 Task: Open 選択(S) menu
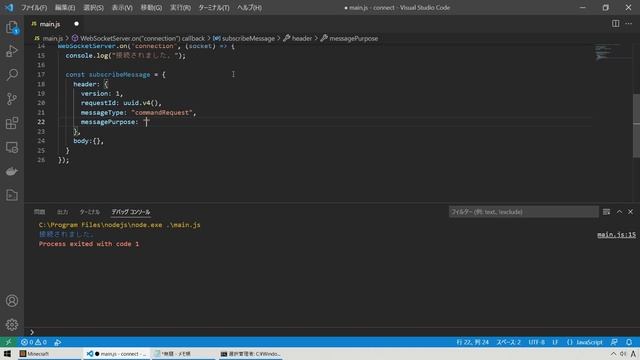pos(93,8)
